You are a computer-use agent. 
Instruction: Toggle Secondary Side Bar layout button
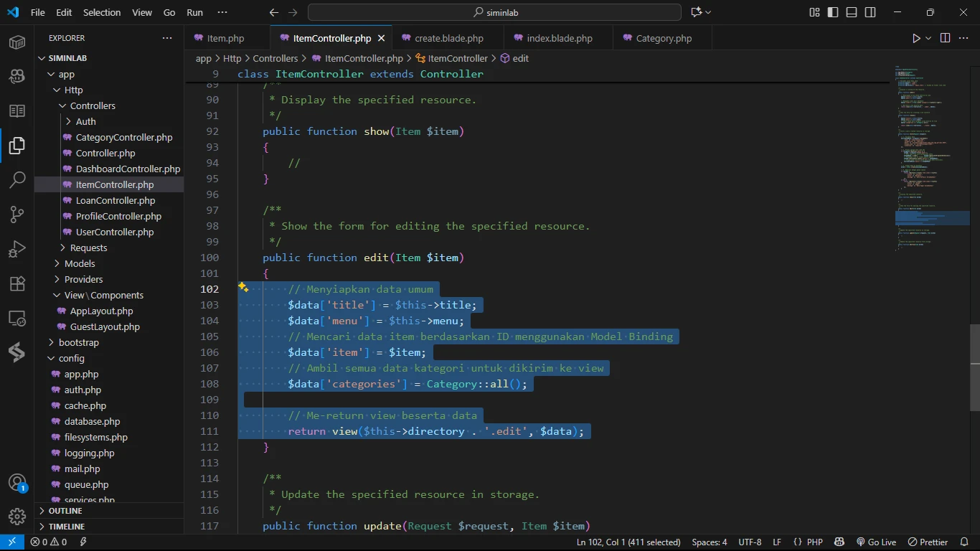pyautogui.click(x=870, y=12)
